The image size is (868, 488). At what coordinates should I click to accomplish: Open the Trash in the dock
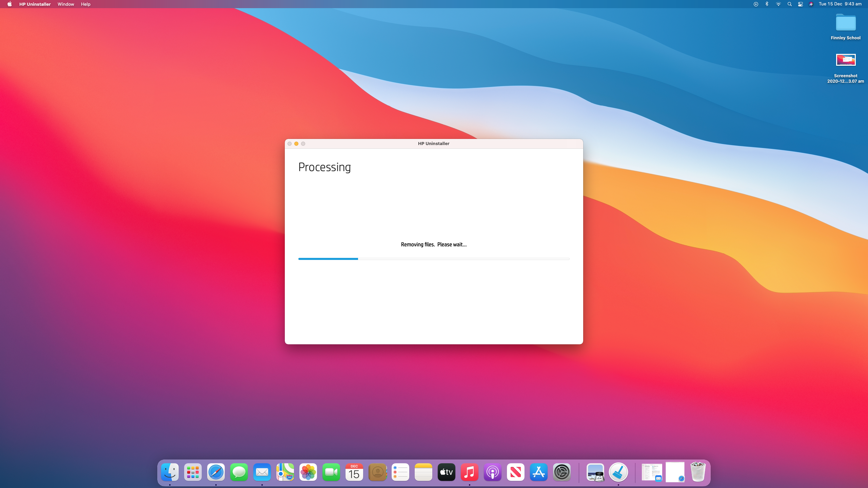click(x=698, y=472)
